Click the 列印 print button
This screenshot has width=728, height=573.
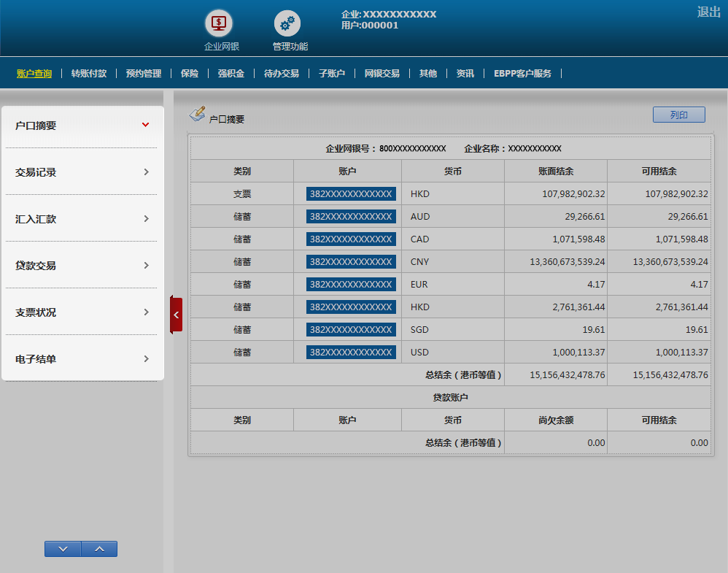click(678, 115)
